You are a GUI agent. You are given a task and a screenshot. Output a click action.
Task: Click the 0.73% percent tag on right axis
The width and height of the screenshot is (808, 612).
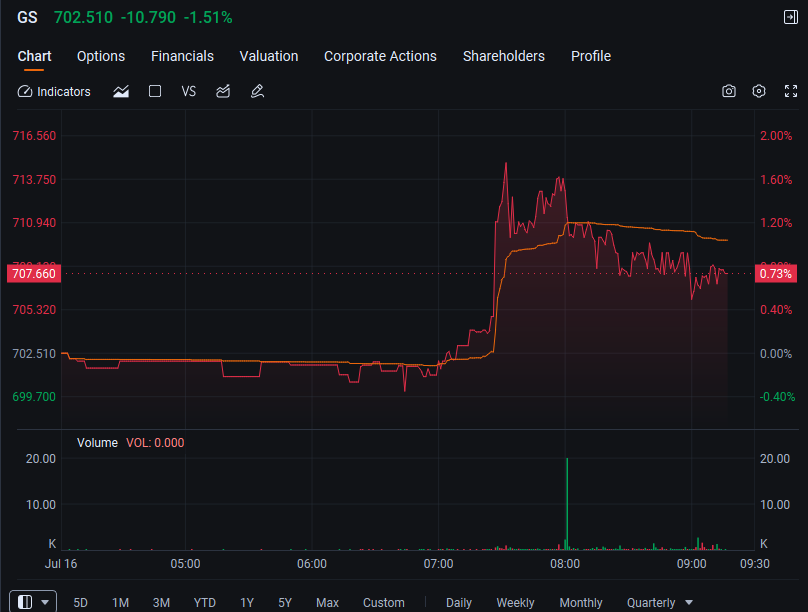coord(776,274)
